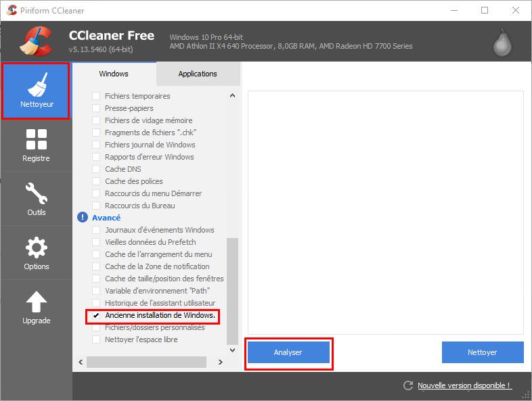Enable Vieilles données du Prefetch
Screen dimensions: 532x401
96,242
